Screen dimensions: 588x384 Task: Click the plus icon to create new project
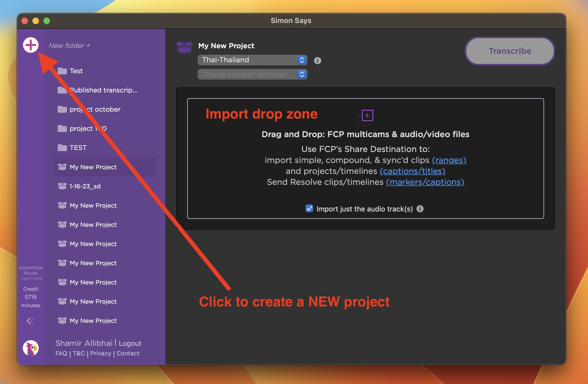31,45
